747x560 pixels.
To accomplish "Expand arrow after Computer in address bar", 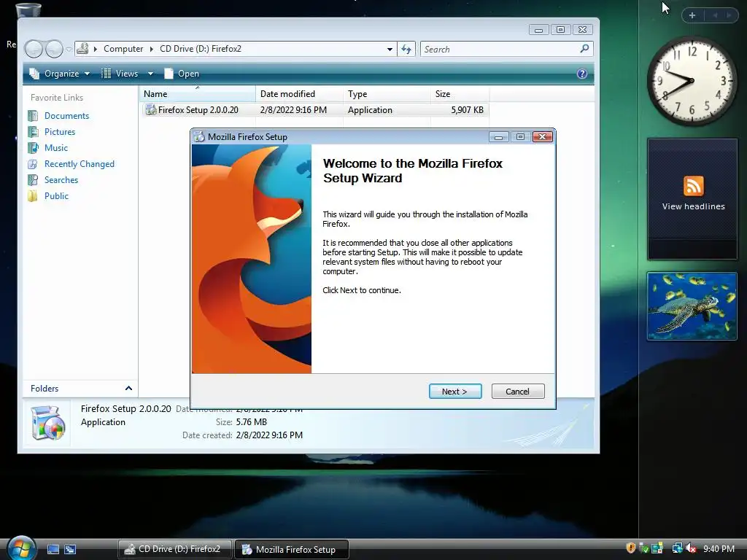I will (x=152, y=49).
